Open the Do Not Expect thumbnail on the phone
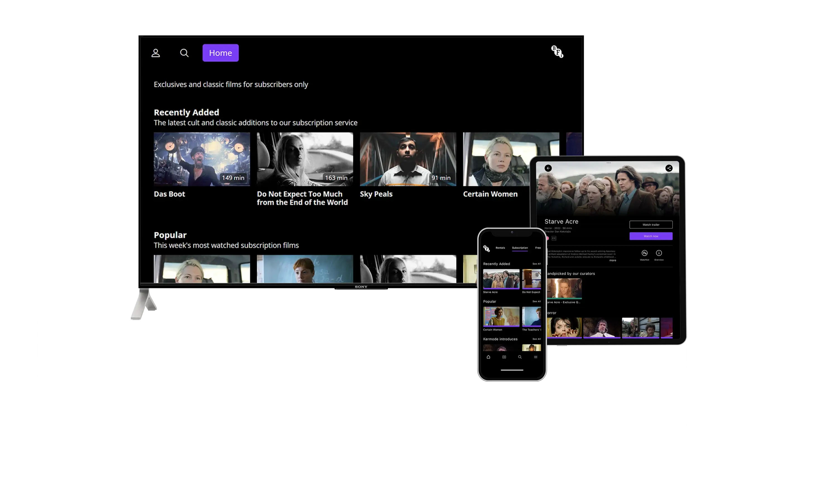Image resolution: width=832 pixels, height=504 pixels. click(531, 279)
